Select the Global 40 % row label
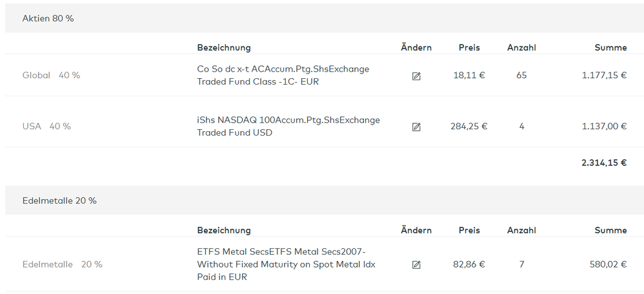The height and width of the screenshot is (294, 644). (x=51, y=75)
